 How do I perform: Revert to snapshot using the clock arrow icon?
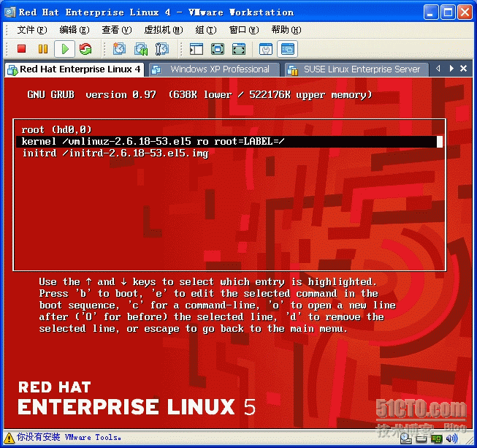click(141, 49)
